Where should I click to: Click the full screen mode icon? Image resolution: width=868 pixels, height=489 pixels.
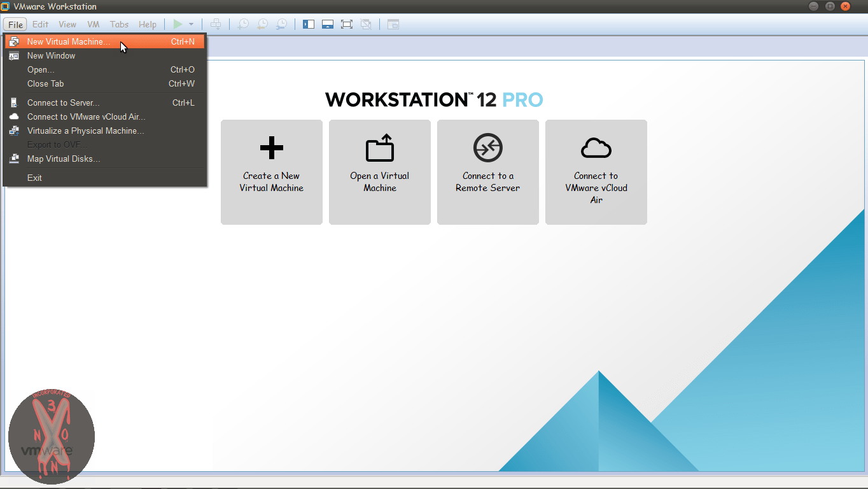347,24
